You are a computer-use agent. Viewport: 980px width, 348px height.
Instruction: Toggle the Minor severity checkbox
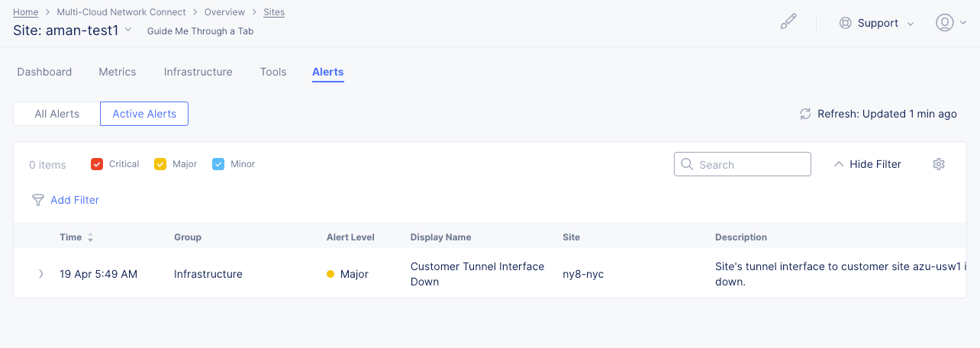point(218,164)
